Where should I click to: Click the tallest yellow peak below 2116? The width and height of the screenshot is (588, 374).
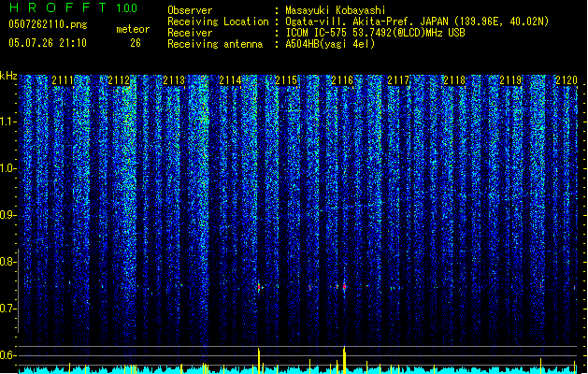pyautogui.click(x=344, y=359)
